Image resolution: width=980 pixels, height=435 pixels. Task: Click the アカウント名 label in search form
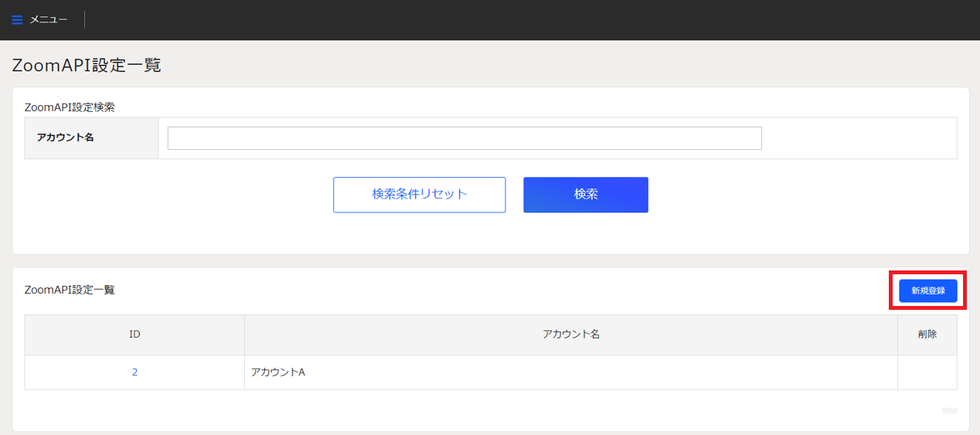click(65, 138)
